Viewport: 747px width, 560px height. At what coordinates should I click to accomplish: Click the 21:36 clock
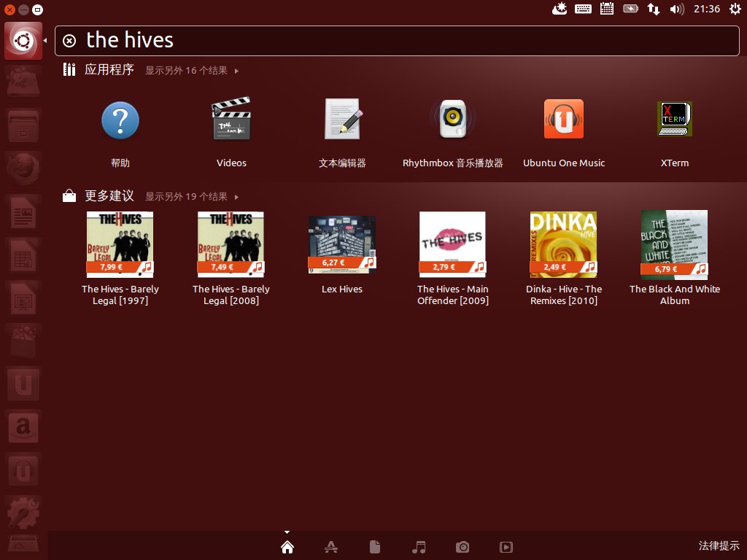point(707,9)
